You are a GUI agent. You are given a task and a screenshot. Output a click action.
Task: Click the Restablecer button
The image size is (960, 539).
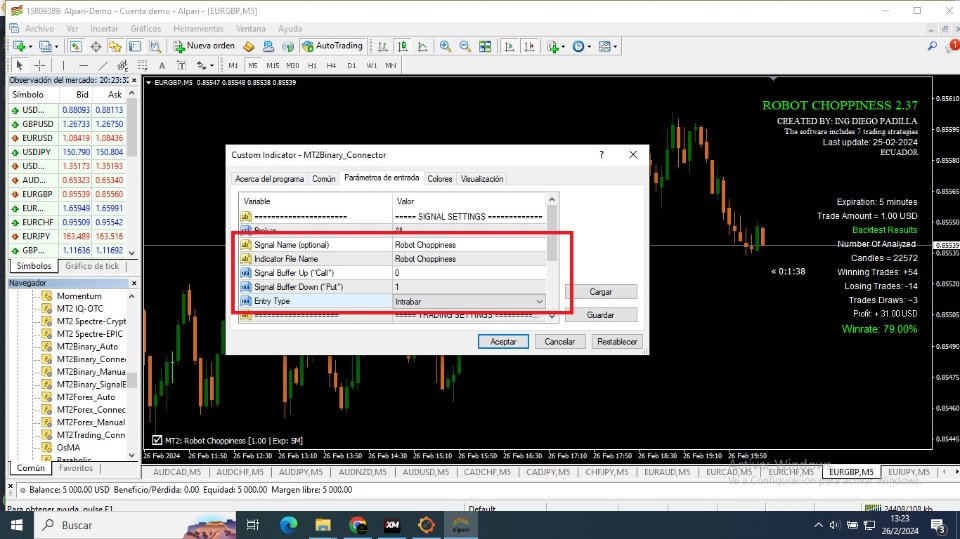(617, 341)
